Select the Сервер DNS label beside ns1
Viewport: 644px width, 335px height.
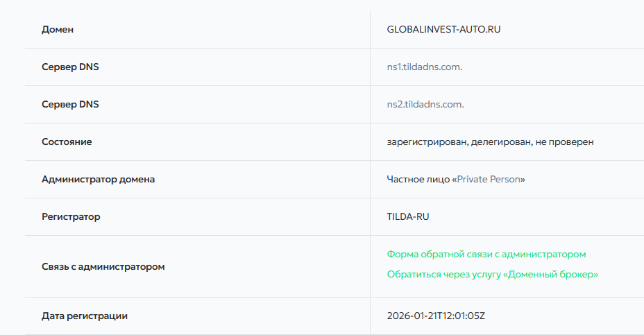70,67
